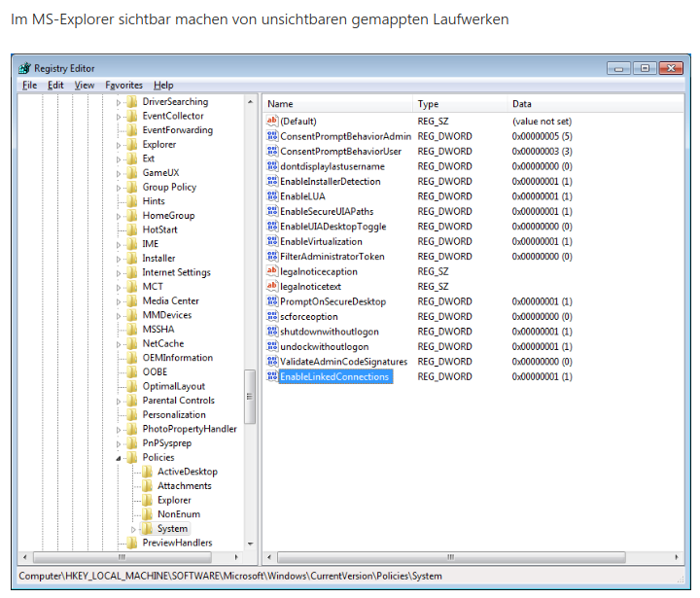Image resolution: width=700 pixels, height=598 pixels.
Task: Click the DWORD icon beside EnableVirtualization
Action: click(272, 241)
